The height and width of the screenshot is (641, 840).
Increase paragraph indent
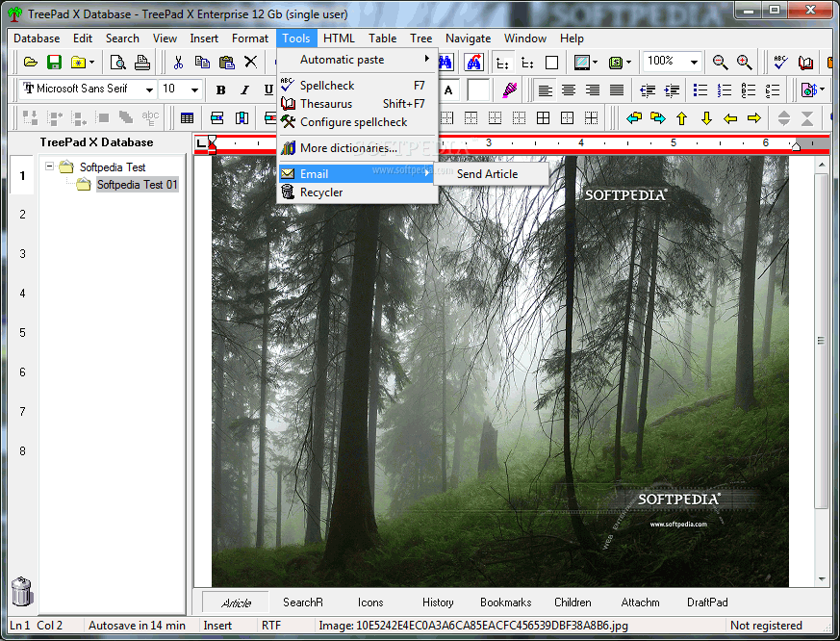point(672,90)
